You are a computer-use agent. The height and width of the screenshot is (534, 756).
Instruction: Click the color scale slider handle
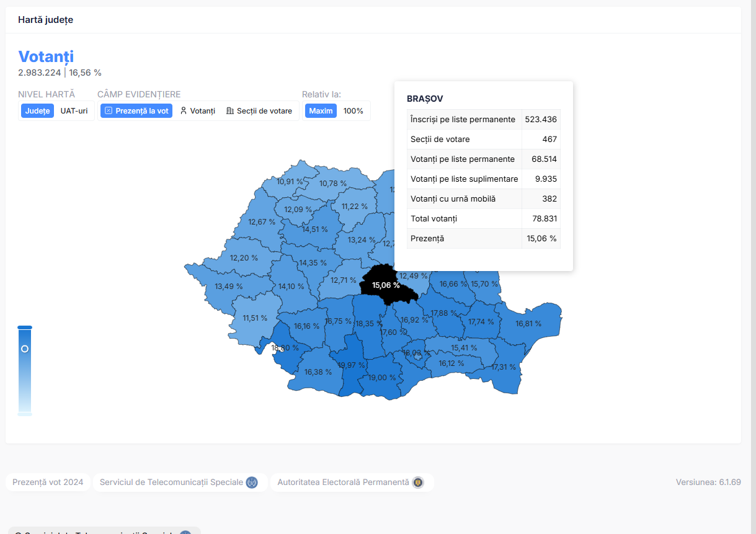coord(25,349)
